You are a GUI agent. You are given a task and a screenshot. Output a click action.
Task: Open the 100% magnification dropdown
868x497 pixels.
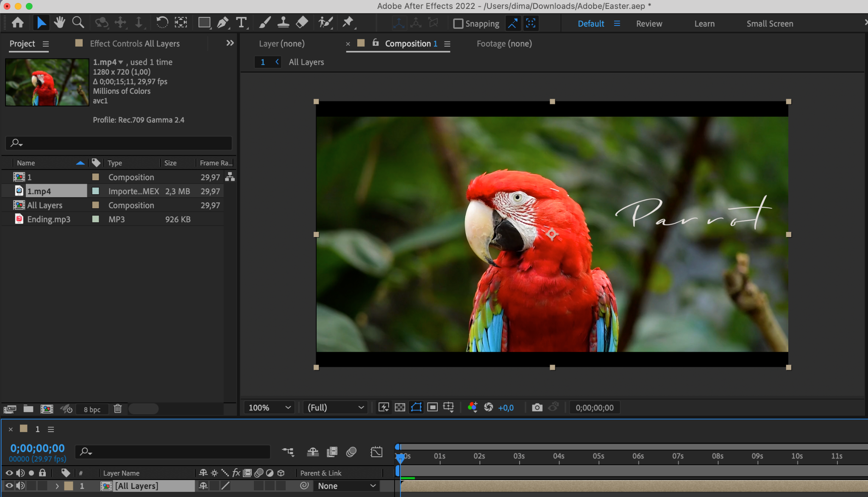pos(270,408)
